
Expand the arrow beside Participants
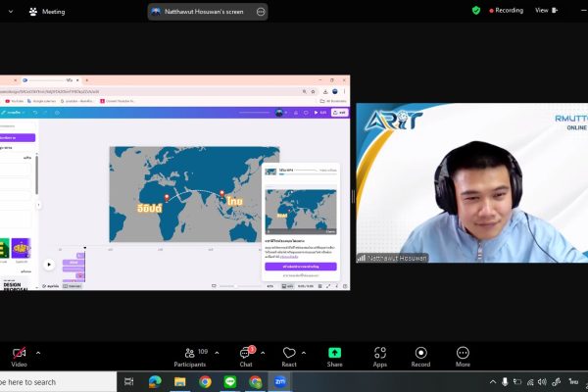pos(217,353)
